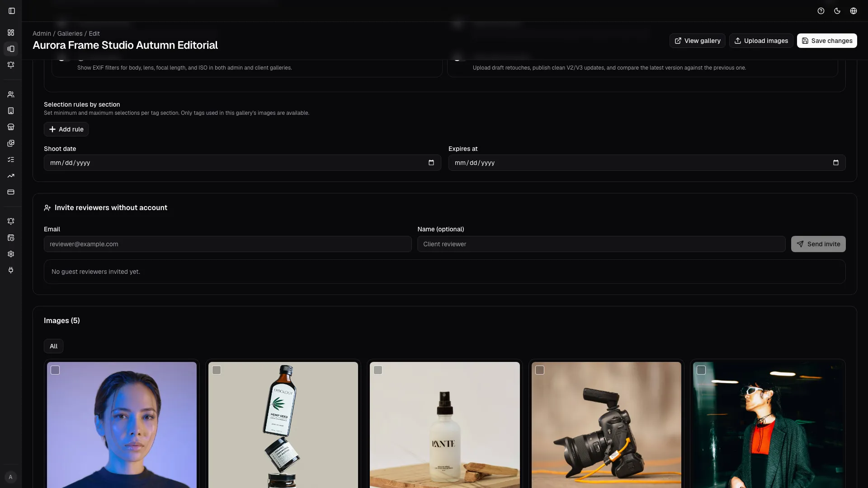Open the Shoot date calendar picker icon
Screen dimensions: 868x488
[x=431, y=163]
